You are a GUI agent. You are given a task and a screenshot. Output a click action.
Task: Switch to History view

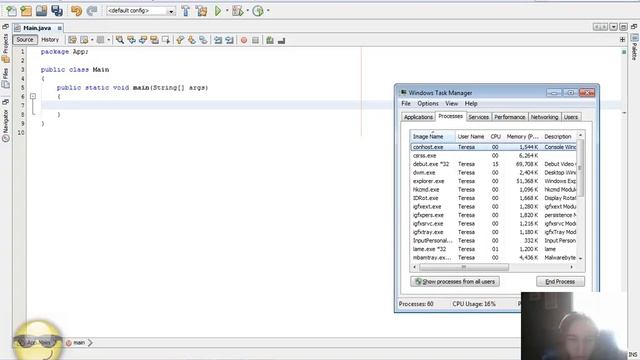[x=50, y=40]
